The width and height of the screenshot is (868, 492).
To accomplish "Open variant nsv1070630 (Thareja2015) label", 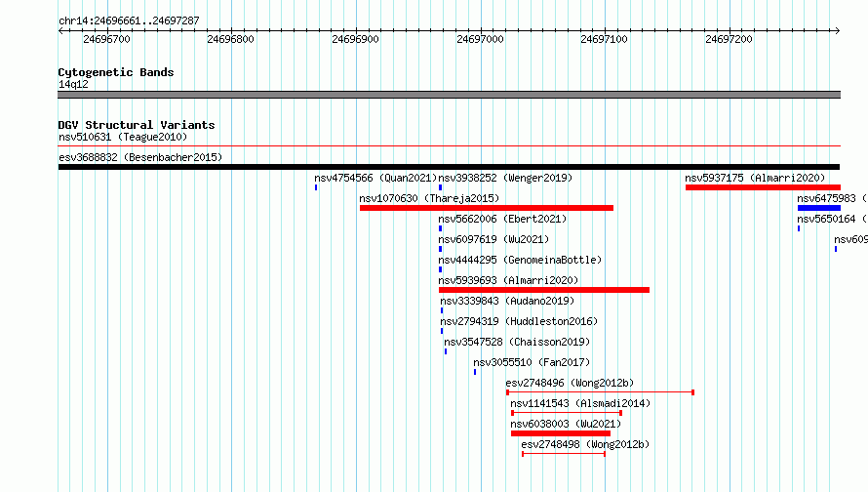I will coord(429,198).
